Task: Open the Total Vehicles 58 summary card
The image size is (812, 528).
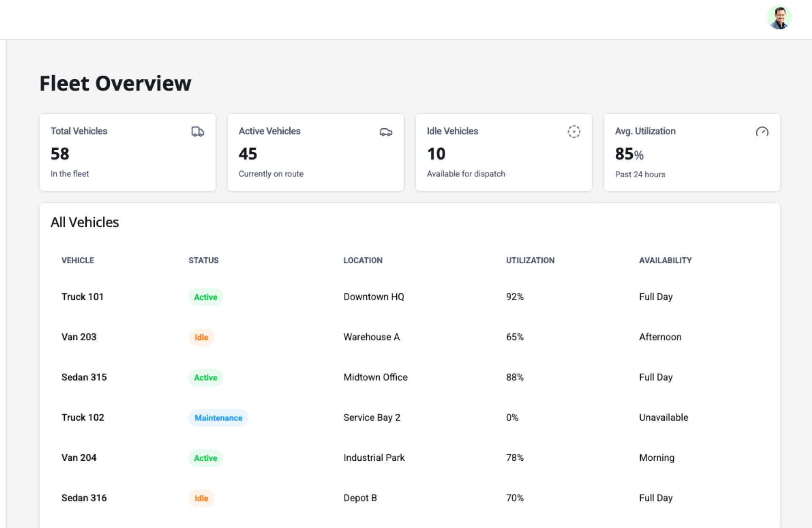Action: tap(127, 152)
